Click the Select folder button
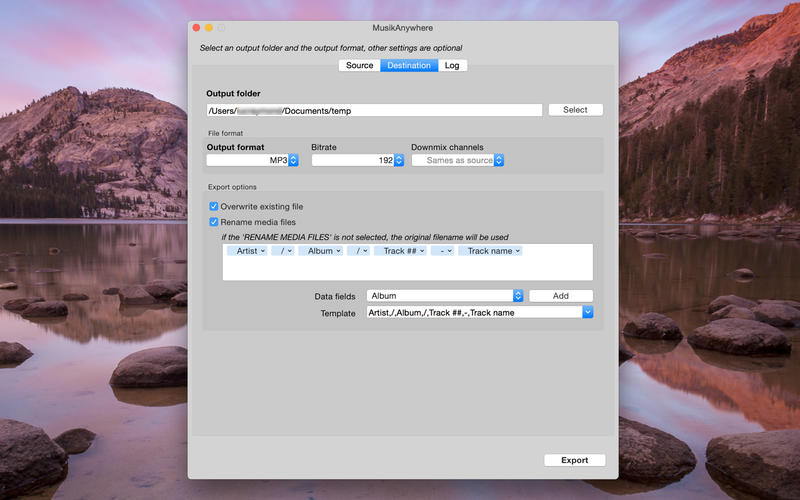Screen dimensions: 800x500 [575, 110]
